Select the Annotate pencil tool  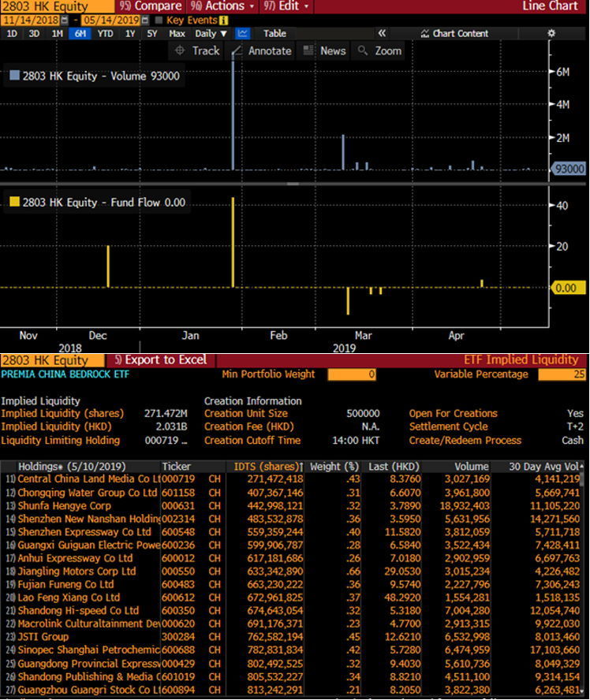(263, 51)
